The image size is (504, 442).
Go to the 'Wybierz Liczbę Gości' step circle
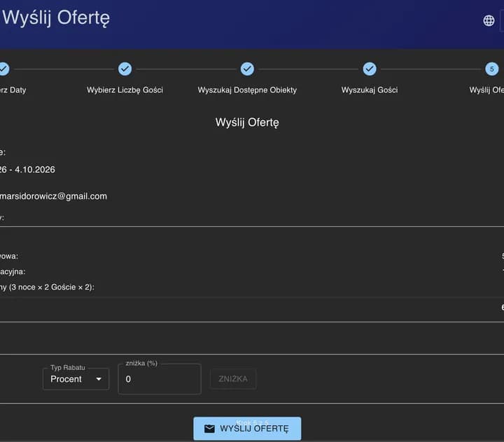click(125, 69)
